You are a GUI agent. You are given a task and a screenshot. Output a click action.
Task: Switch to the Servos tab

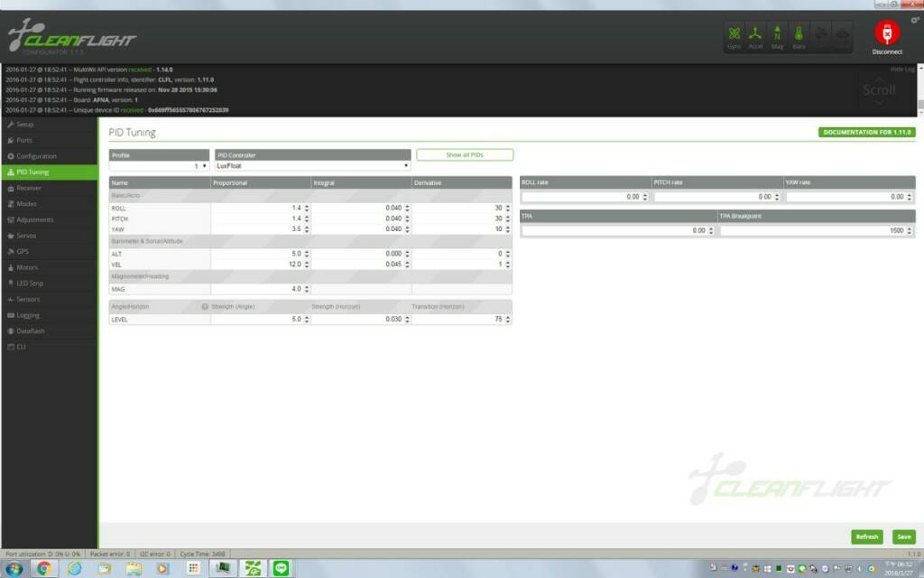50,236
